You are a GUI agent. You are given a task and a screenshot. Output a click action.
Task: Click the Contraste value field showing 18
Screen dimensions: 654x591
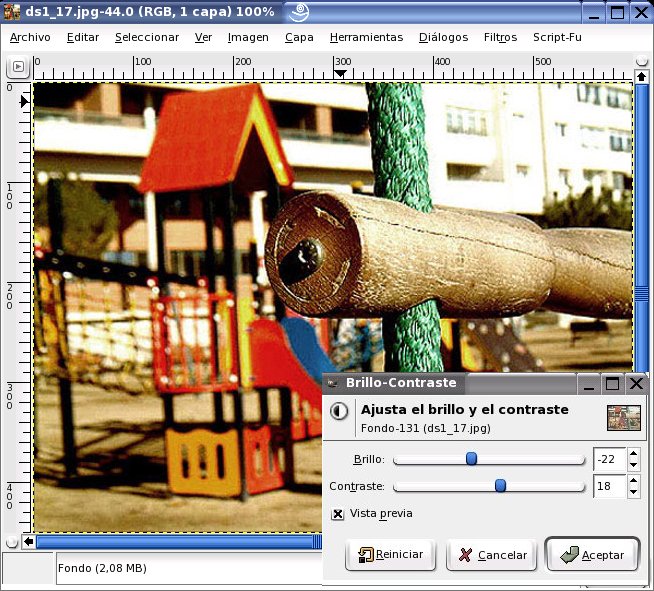(610, 486)
